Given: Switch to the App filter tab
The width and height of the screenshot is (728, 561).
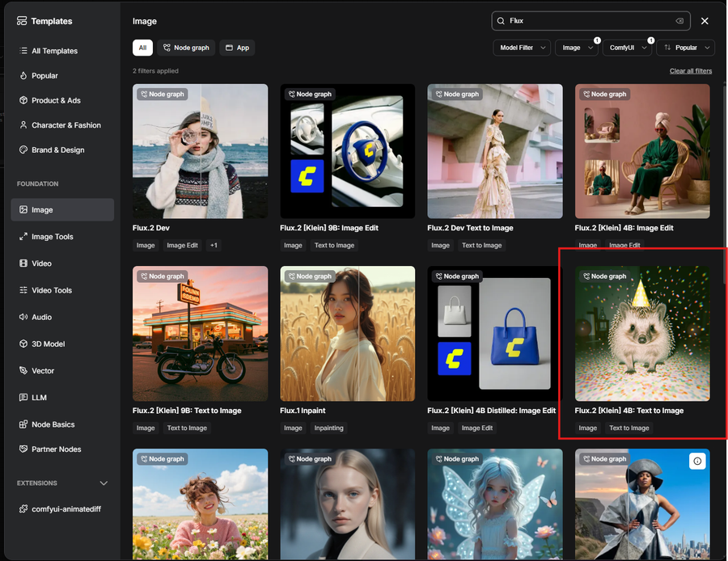Looking at the screenshot, I should 237,48.
